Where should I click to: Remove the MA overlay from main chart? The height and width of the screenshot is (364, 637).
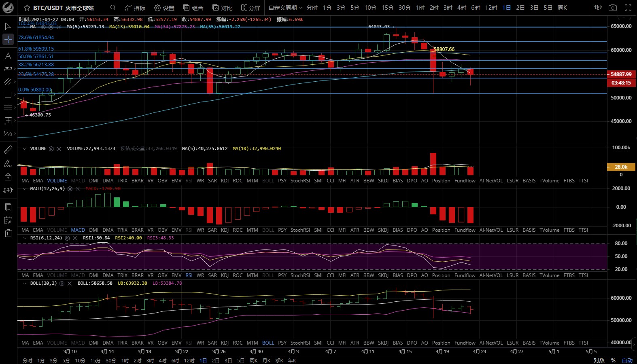[59, 27]
